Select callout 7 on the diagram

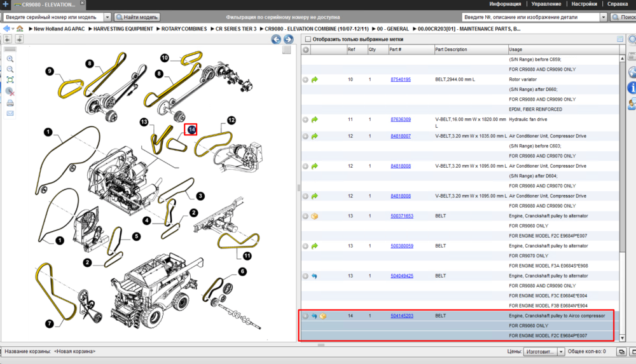[x=50, y=324]
